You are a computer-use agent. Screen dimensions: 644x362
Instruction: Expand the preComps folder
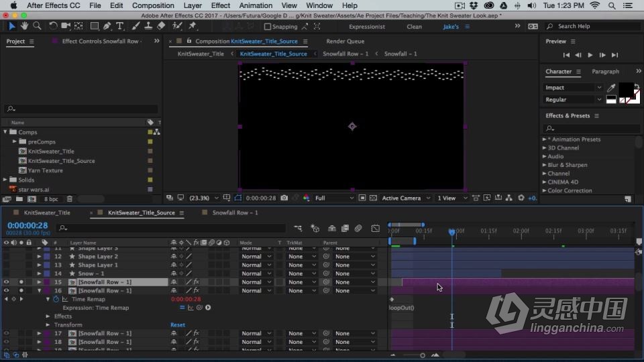(15, 141)
